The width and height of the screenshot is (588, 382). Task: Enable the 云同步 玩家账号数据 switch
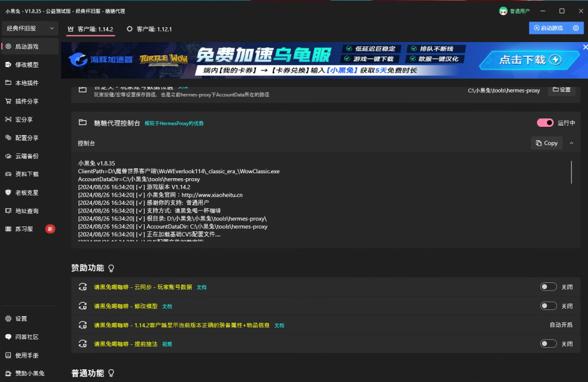pos(548,287)
